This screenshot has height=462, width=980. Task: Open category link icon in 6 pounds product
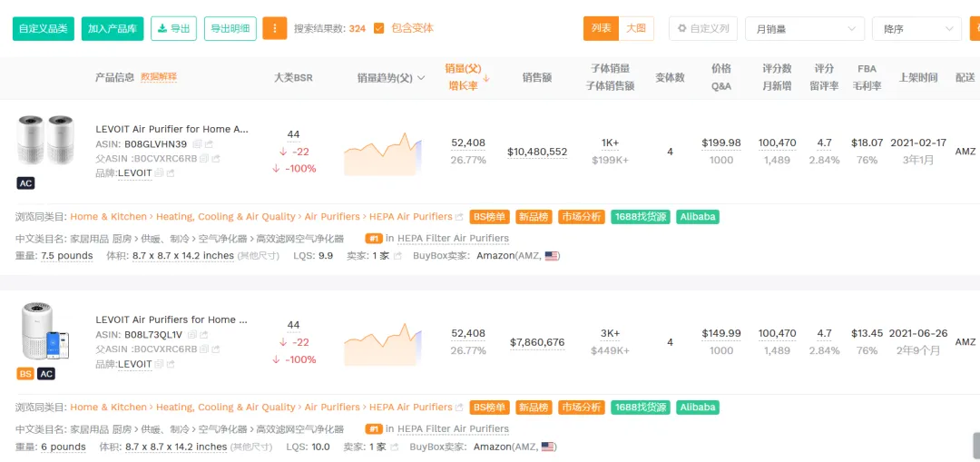click(x=459, y=408)
